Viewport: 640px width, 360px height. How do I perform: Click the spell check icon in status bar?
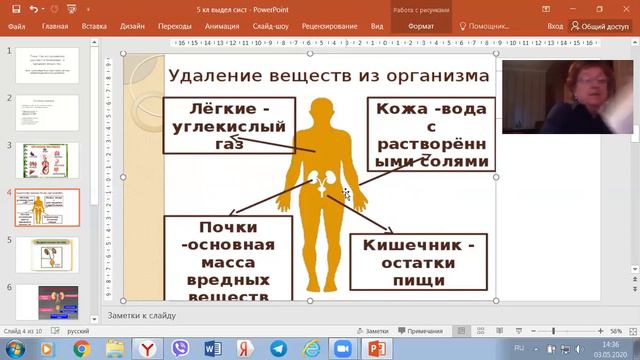click(x=55, y=331)
